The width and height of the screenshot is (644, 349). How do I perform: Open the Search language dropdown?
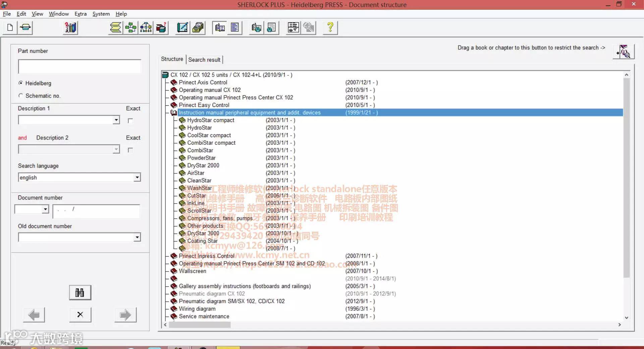137,177
